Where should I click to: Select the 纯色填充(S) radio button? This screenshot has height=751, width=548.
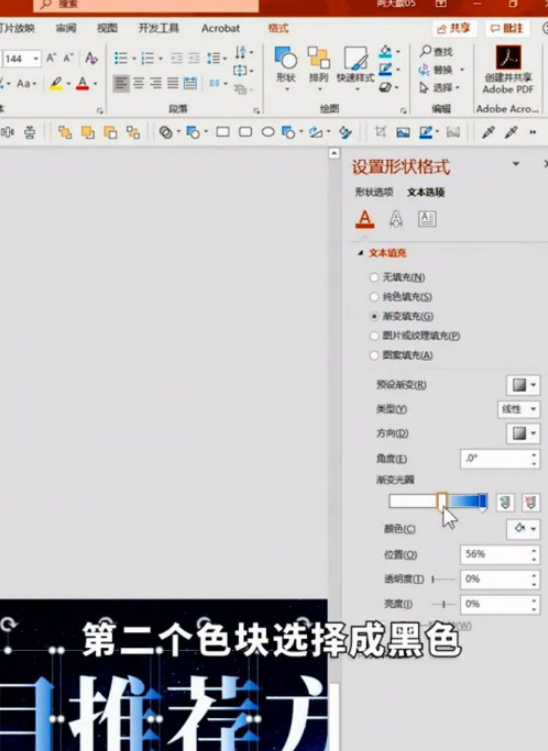(374, 297)
